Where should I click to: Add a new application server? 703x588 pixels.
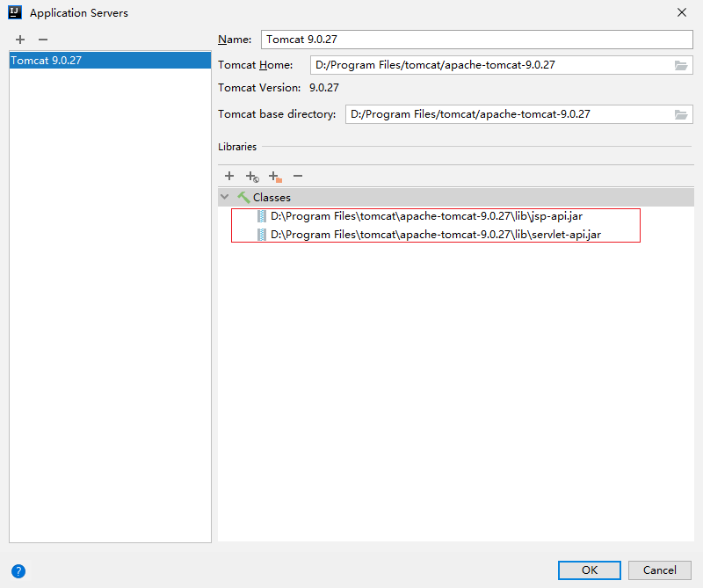click(20, 40)
